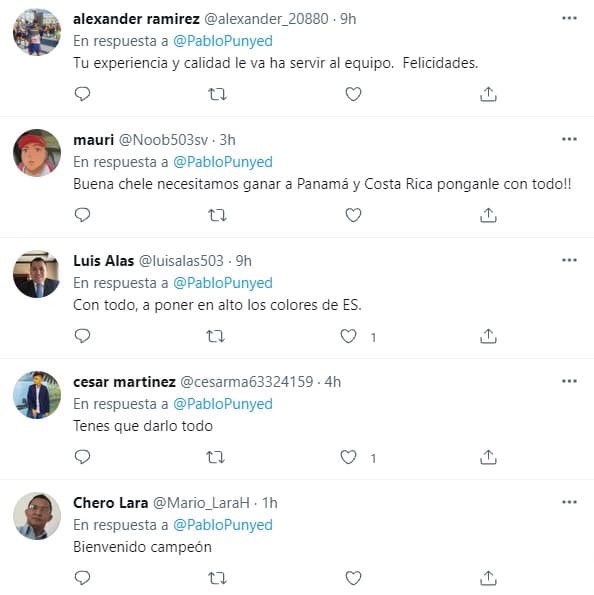This screenshot has width=594, height=595.
Task: Open alexander ramirez's profile picture
Action: (37, 32)
